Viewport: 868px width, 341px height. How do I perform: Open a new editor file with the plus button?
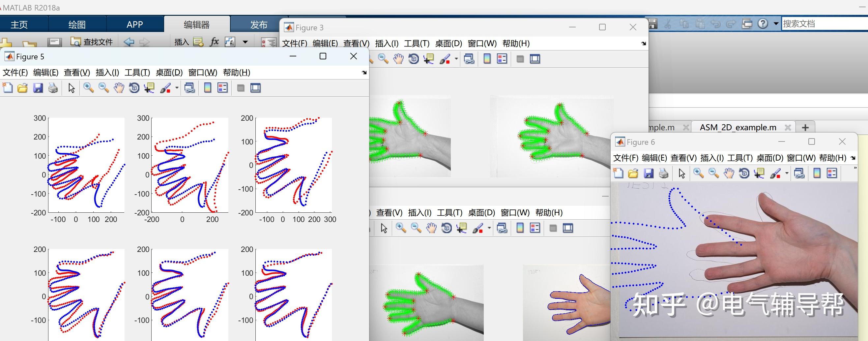click(805, 127)
